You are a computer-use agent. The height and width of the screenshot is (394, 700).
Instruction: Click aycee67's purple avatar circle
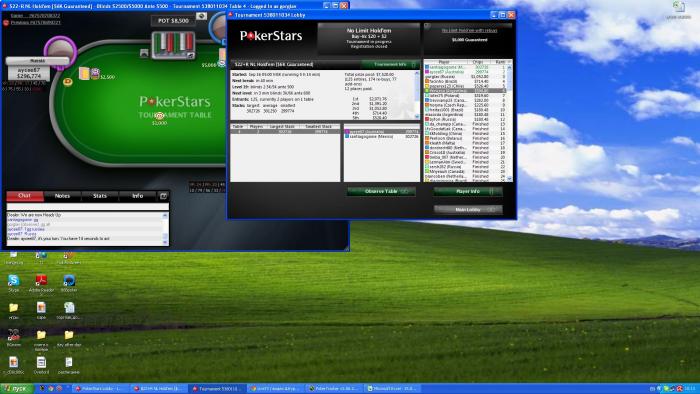60,50
